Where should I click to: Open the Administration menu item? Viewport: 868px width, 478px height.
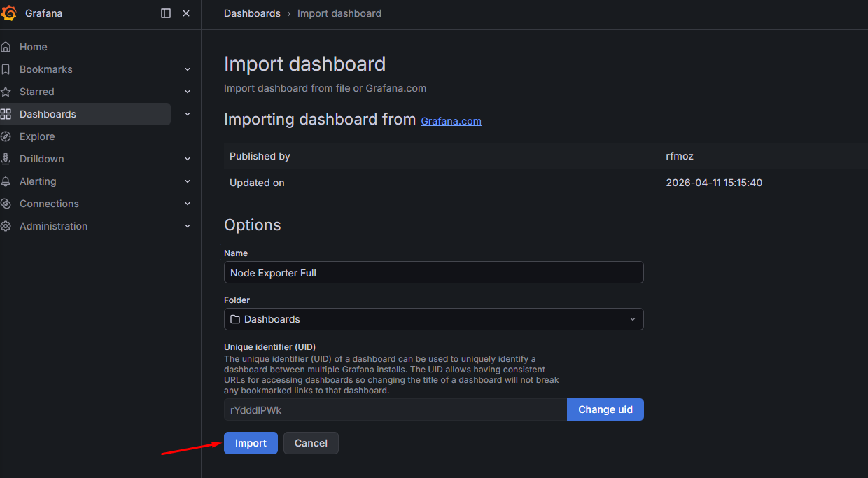coord(54,226)
